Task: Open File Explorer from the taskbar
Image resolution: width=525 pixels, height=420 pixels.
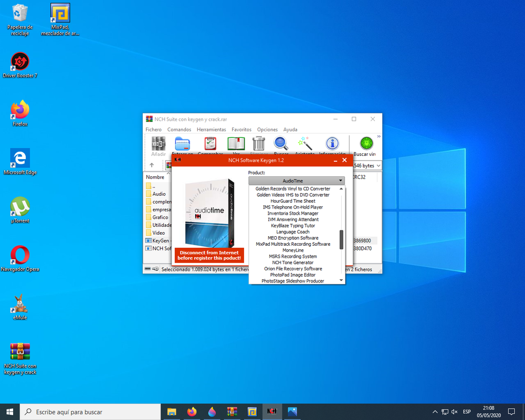Action: point(172,412)
